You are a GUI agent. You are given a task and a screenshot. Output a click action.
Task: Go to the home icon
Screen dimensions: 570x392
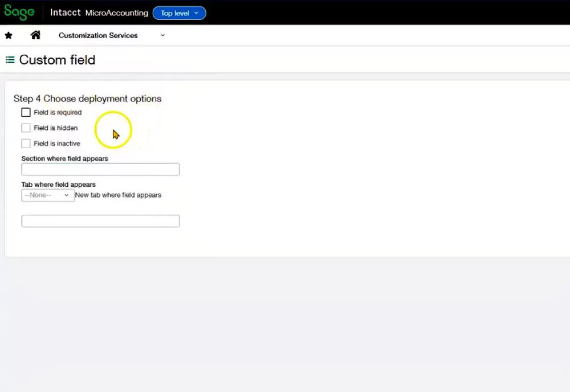tap(35, 35)
